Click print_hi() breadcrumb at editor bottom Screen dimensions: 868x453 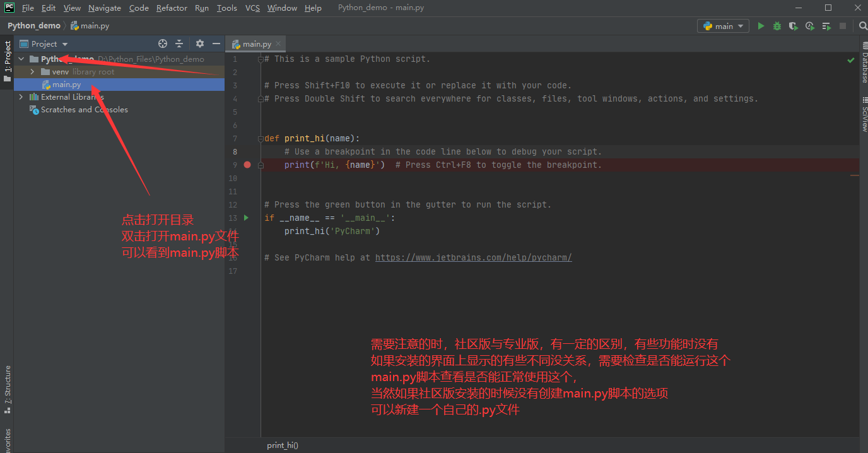tap(283, 445)
